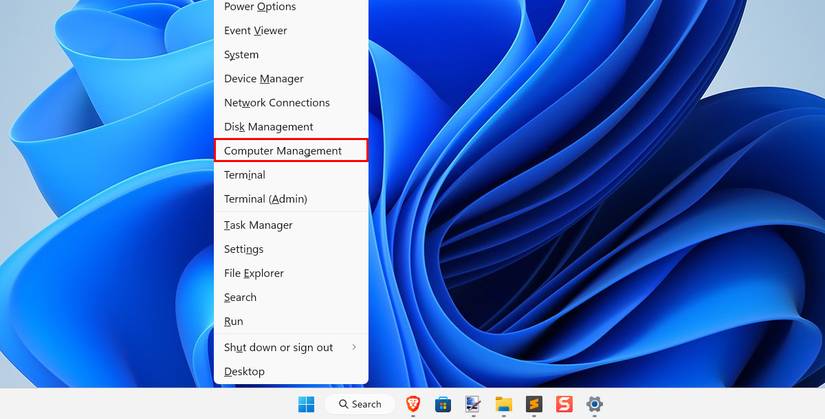Open the red S Snagit icon
This screenshot has width=825, height=419.
pos(564,404)
